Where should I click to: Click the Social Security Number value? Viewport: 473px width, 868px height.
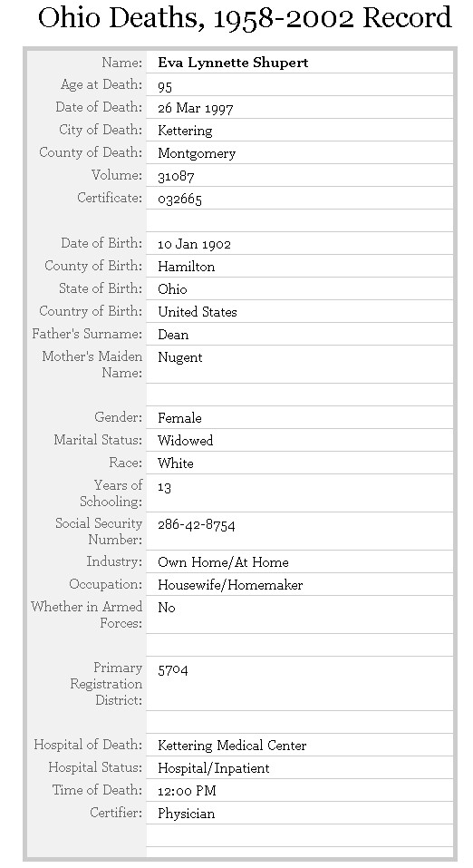(x=197, y=525)
